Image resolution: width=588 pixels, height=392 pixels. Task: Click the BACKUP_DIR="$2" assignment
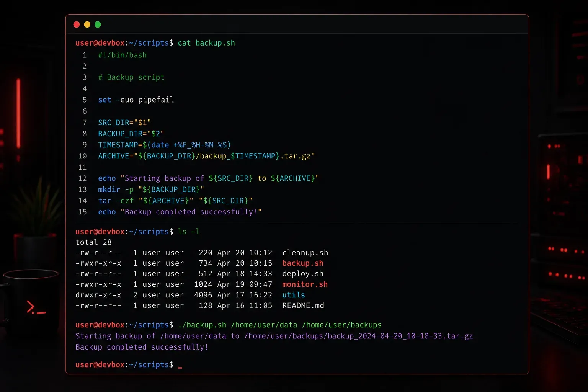coord(131,134)
